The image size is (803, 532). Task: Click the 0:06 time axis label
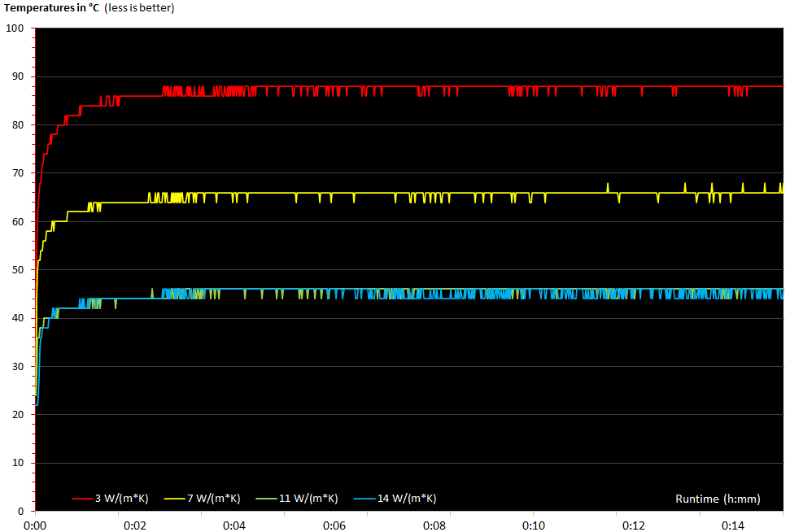click(x=334, y=525)
